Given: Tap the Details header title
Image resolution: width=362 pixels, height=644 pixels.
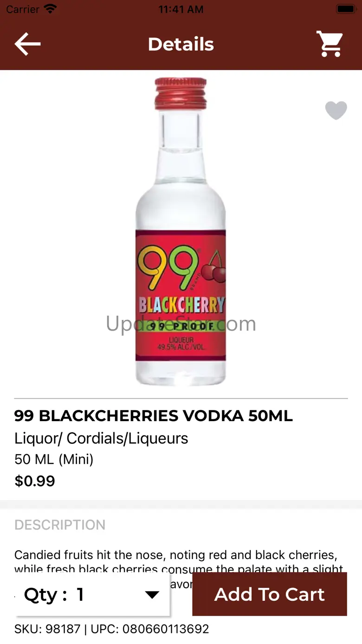Looking at the screenshot, I should pyautogui.click(x=181, y=44).
